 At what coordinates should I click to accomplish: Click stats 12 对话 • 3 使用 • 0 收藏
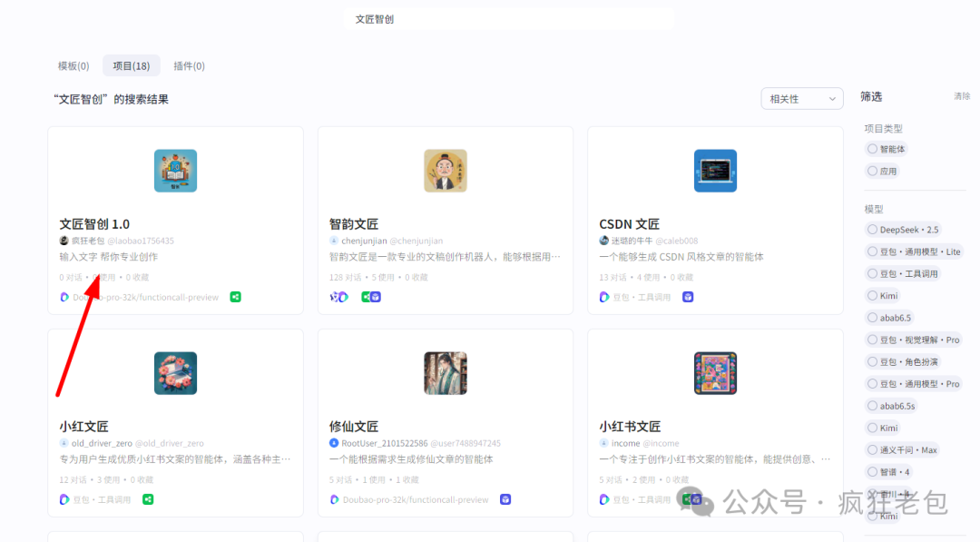106,479
